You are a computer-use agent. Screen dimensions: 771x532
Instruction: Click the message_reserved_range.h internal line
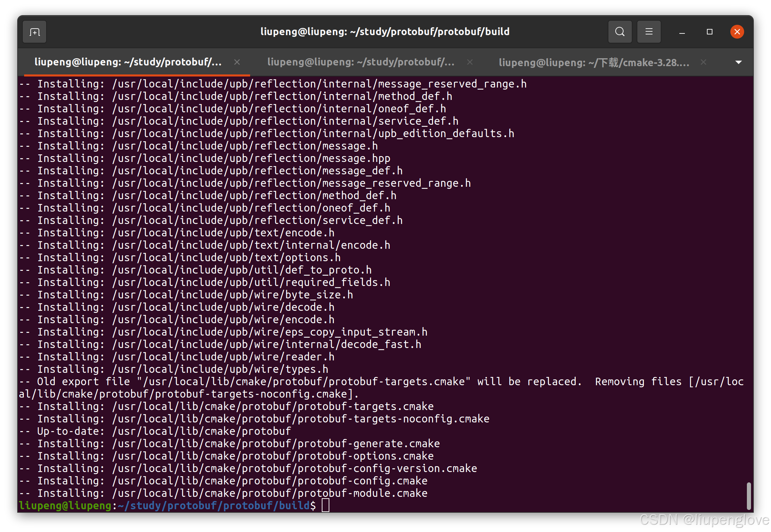click(273, 84)
